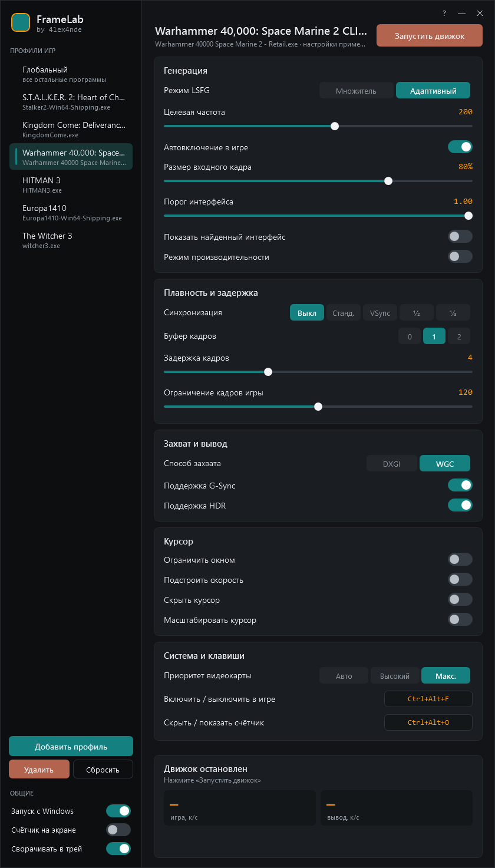Image resolution: width=495 pixels, height=868 pixels.
Task: Set Буфер кадров to 0
Action: [410, 336]
